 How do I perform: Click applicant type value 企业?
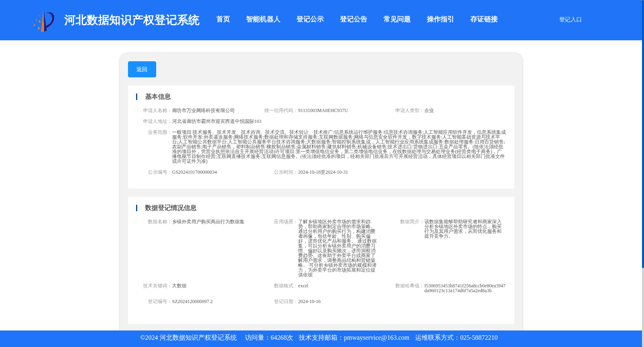coord(429,110)
